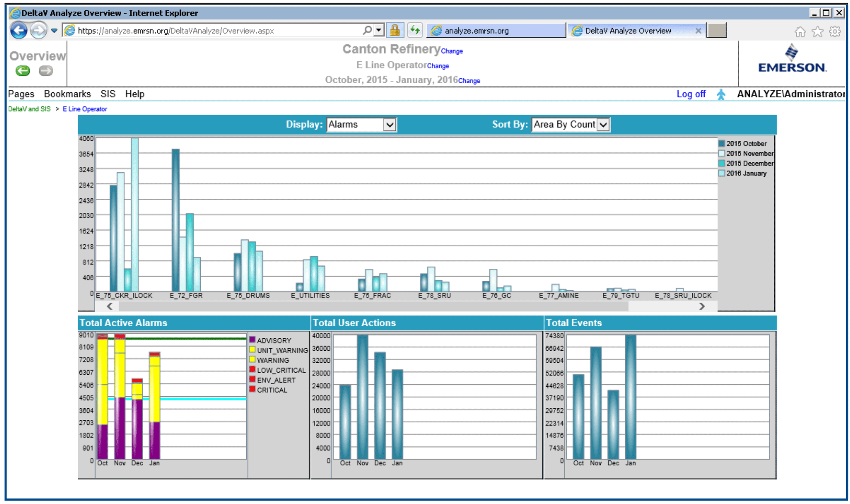Image resolution: width=850 pixels, height=504 pixels.
Task: Toggle the 2015 October series in the legend
Action: coord(745,143)
